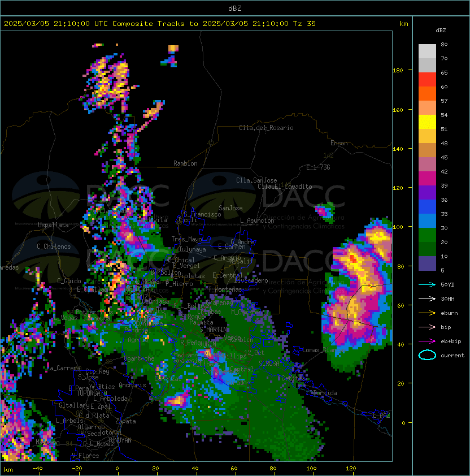Select the magenta 42-39 dBZ legend swatch
Viewport: 470px width, 476px height.
[427, 179]
